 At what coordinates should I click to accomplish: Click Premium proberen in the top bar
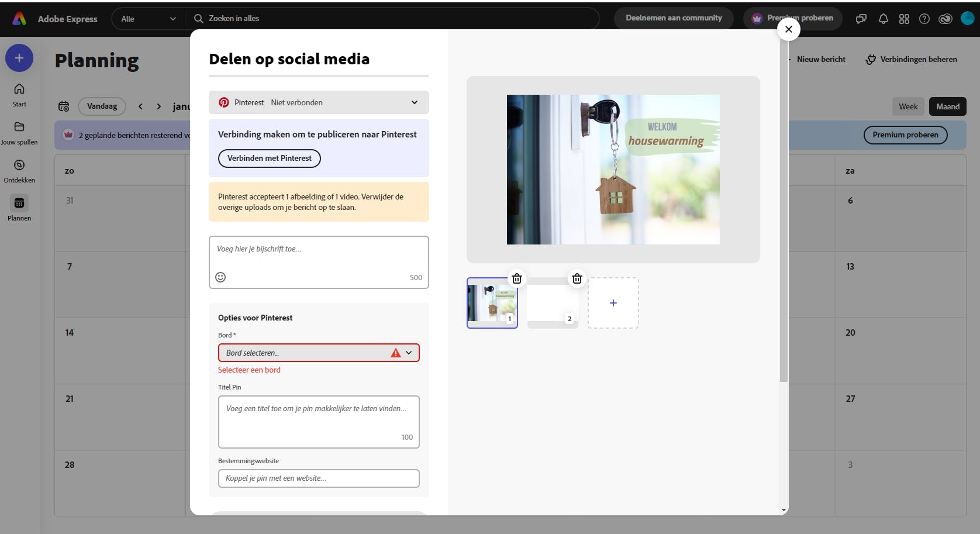pyautogui.click(x=793, y=18)
